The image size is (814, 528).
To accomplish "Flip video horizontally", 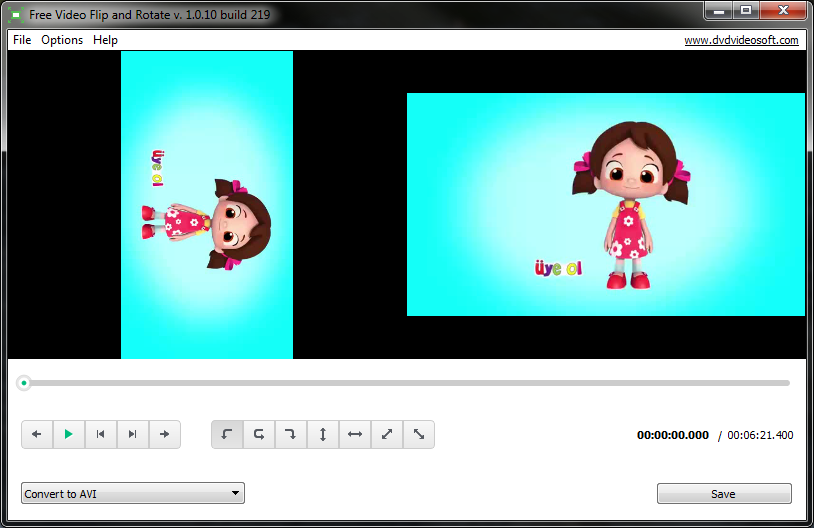I will pos(355,434).
